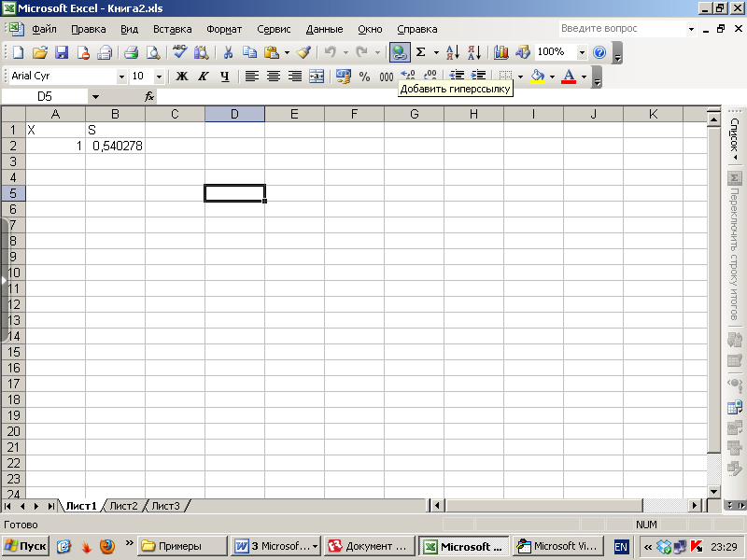Open AutoSum functions dropdown arrow

(436, 52)
